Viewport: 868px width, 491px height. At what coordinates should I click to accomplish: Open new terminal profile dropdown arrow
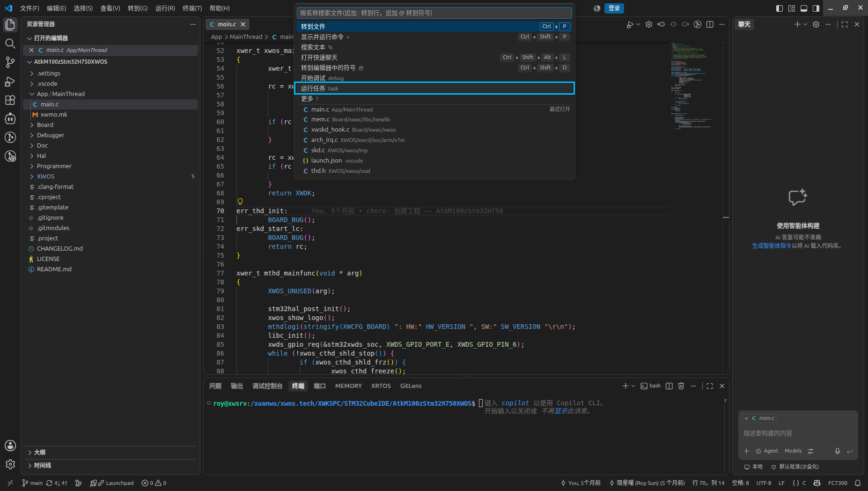pyautogui.click(x=633, y=386)
